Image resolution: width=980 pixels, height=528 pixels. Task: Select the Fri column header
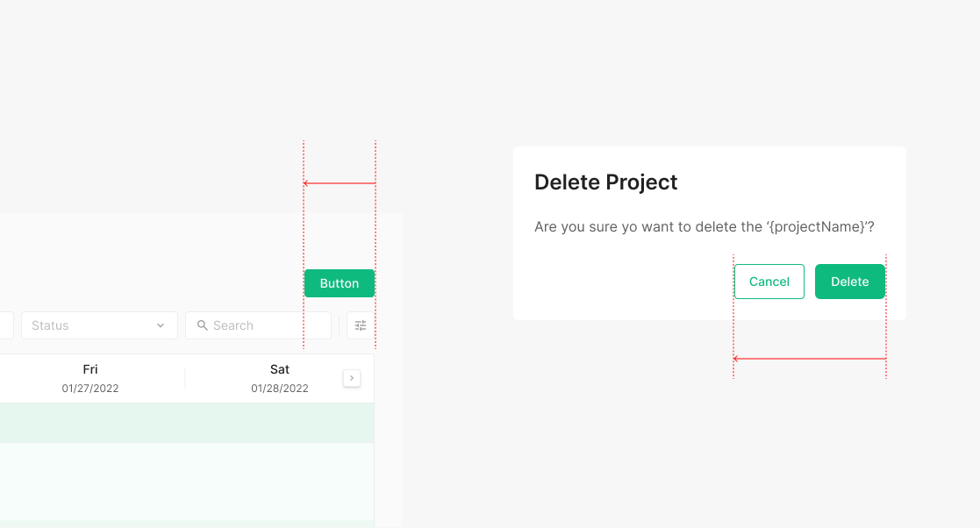pyautogui.click(x=90, y=369)
